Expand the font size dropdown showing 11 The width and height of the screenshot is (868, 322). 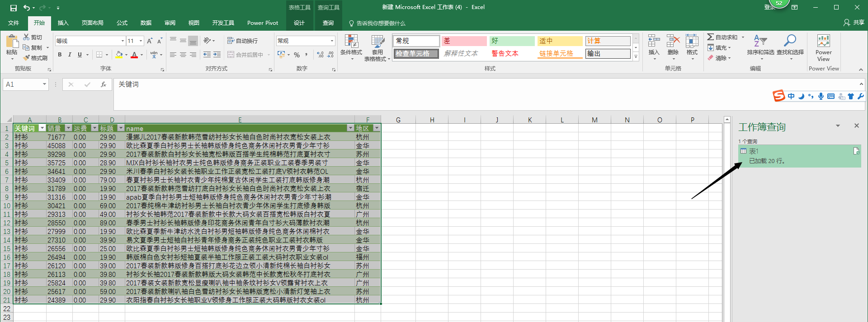coord(141,41)
